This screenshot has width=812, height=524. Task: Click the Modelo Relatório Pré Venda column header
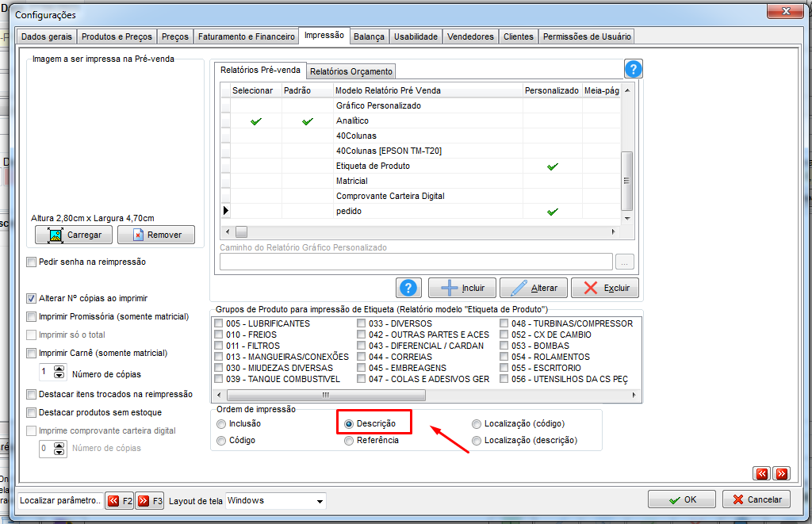click(x=427, y=90)
